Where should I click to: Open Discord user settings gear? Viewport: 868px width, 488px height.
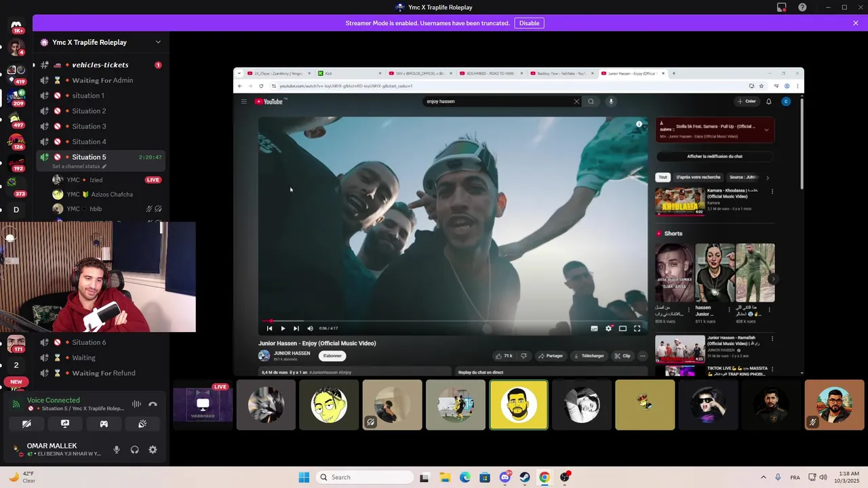153,449
